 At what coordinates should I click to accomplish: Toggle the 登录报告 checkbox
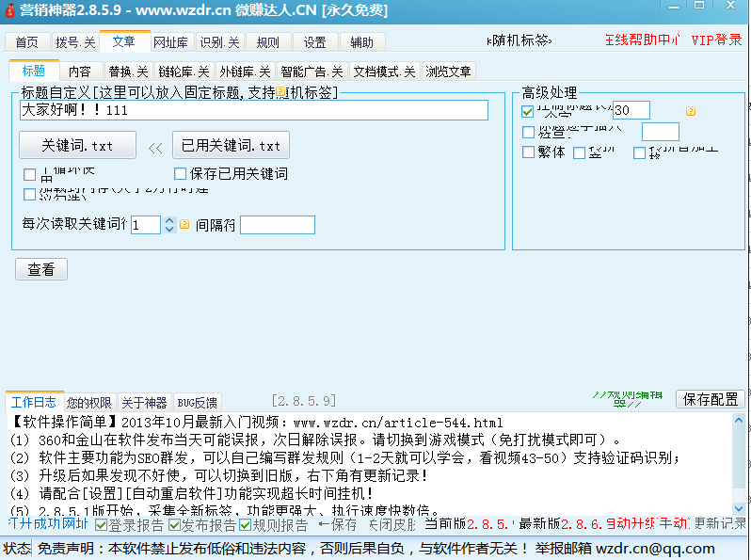[x=101, y=525]
